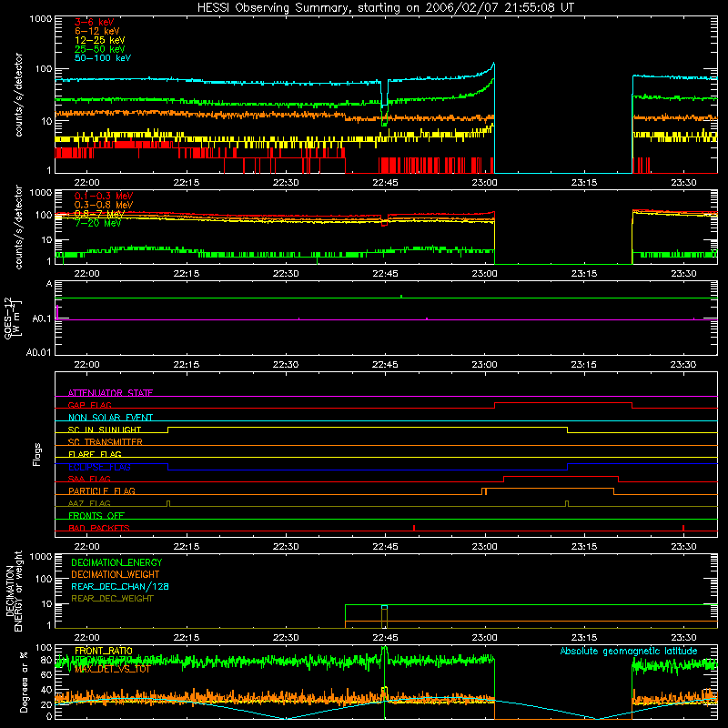Select the GAP_FLAG label
728x728 pixels.
(x=89, y=405)
